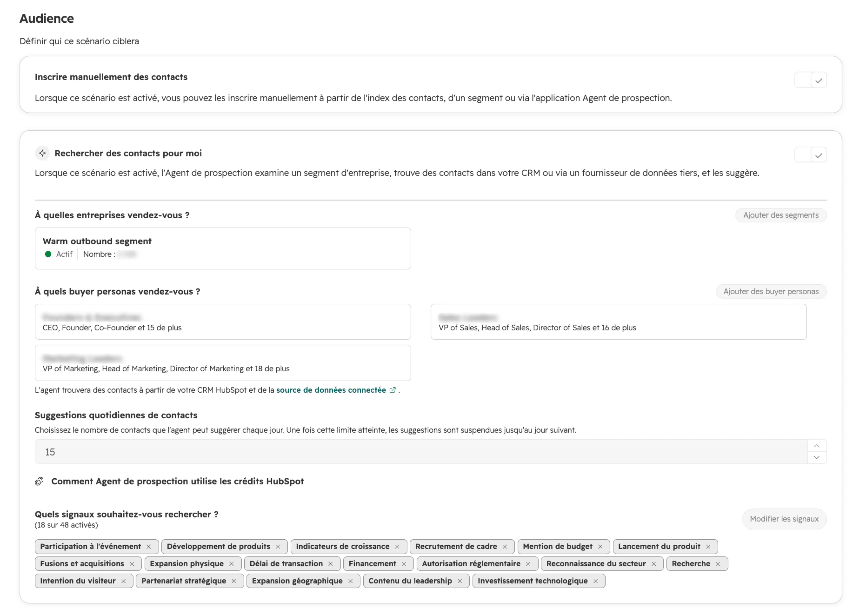866x616 pixels.
Task: Remove the Lancement du produit signal tag
Action: pos(708,547)
